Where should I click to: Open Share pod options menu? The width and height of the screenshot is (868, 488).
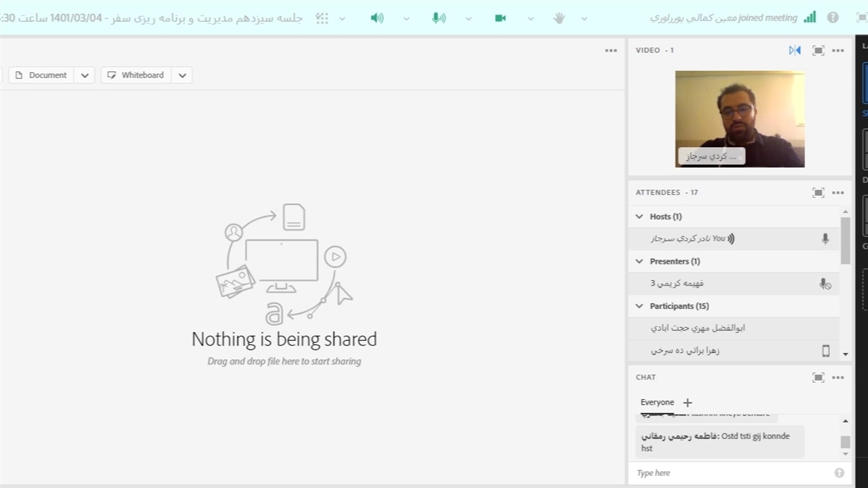pyautogui.click(x=611, y=50)
